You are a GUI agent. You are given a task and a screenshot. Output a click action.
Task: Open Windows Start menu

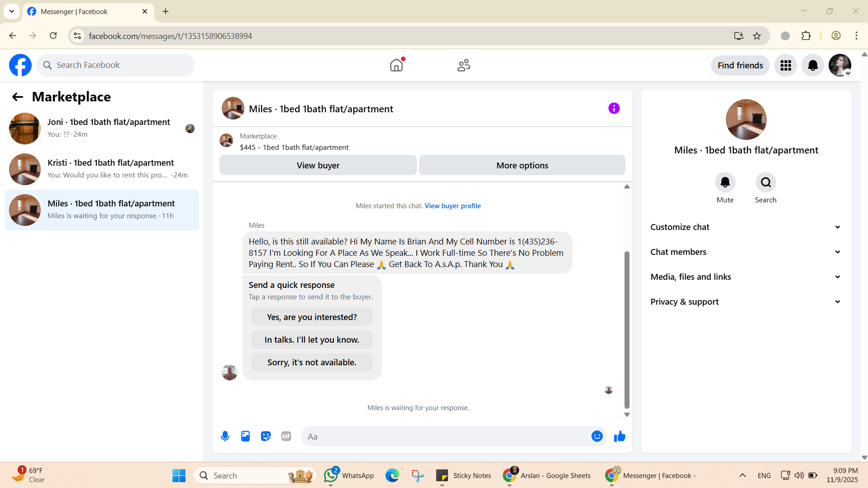pos(179,476)
